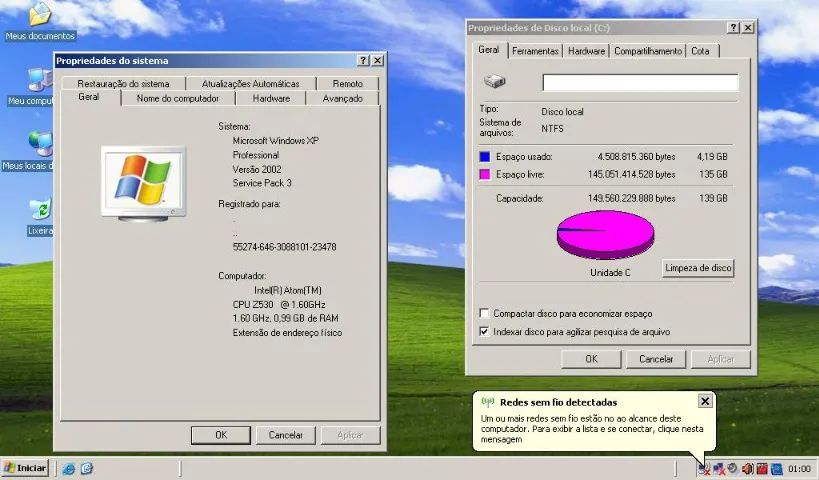
Task: Click the Service Pack 3 text
Action: coord(262,183)
